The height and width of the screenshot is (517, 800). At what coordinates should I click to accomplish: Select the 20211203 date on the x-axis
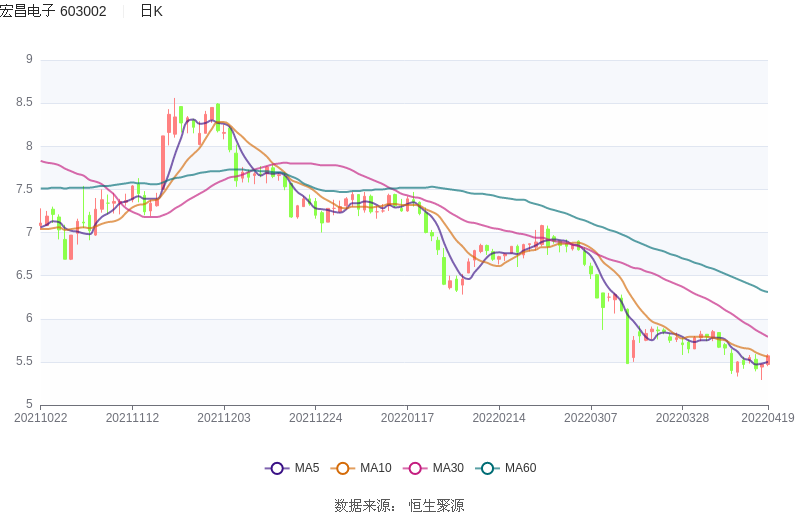(224, 418)
